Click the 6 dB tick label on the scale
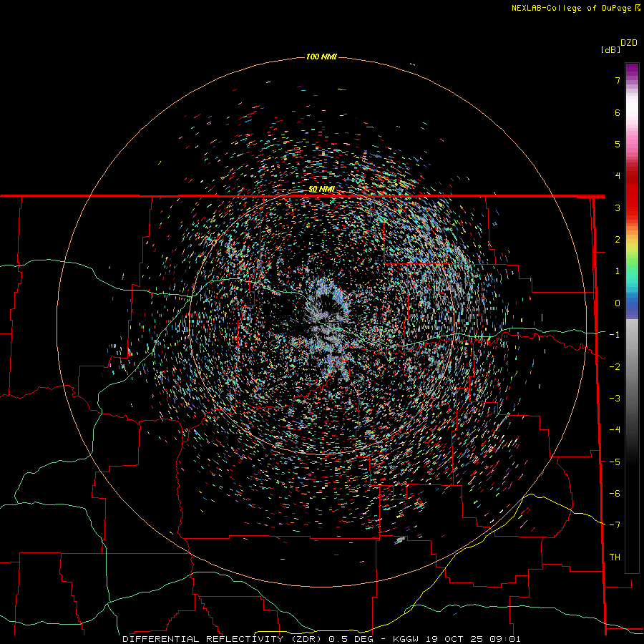This screenshot has height=644, width=644. (x=618, y=112)
